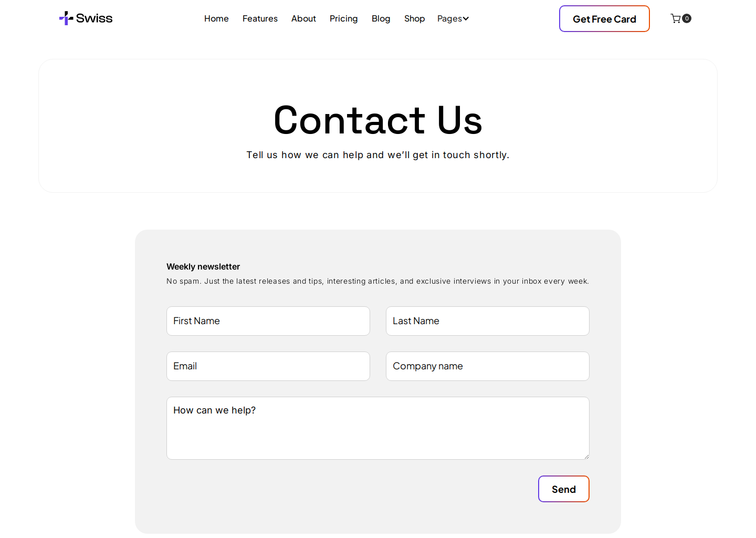Open the shopping cart icon

tap(675, 18)
